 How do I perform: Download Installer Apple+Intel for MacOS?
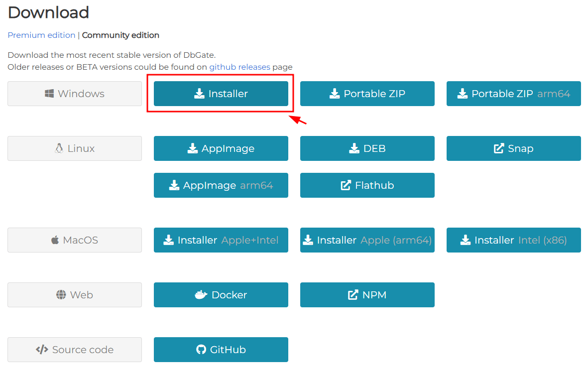point(221,240)
